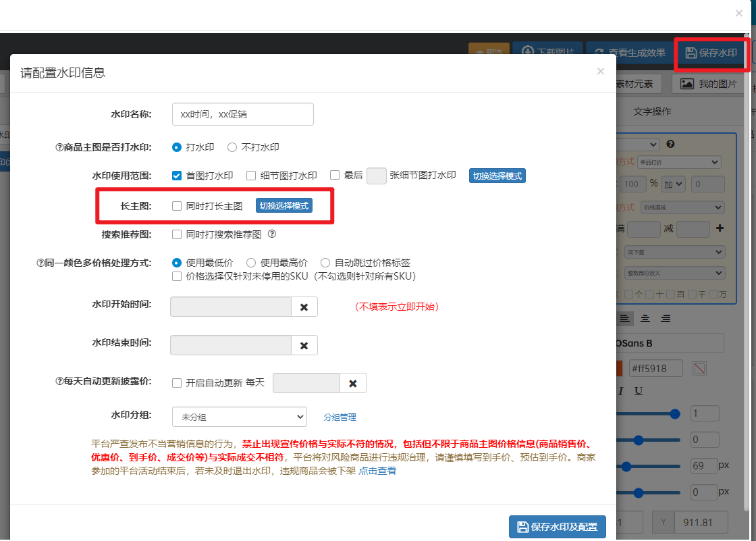
Task: Click 保存水印及配置 button
Action: (557, 527)
